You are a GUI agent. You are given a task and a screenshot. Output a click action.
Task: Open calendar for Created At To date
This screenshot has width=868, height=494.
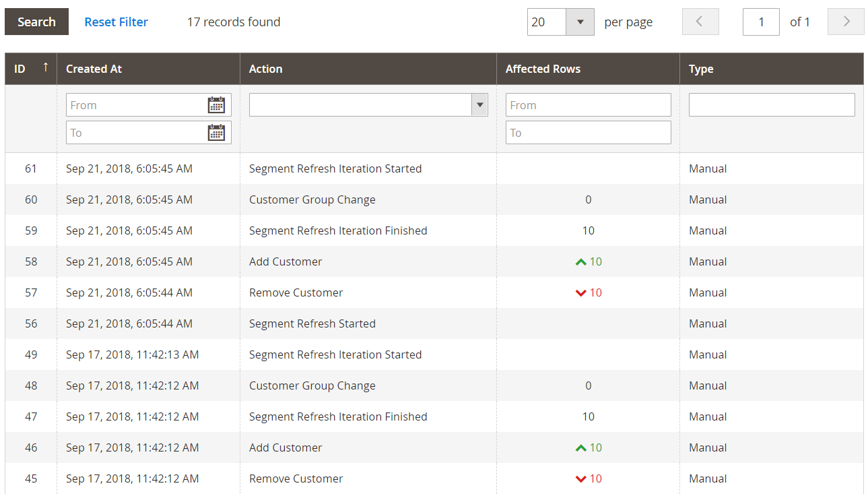pyautogui.click(x=216, y=133)
